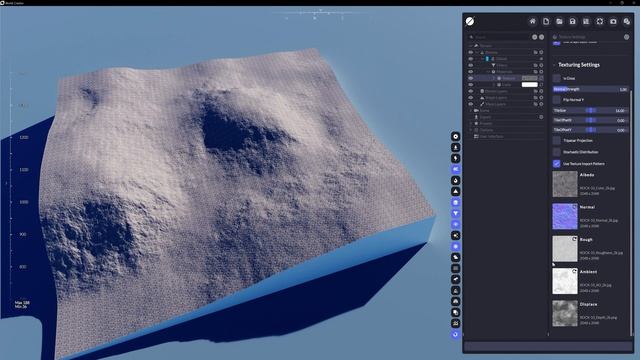
Task: Click the flame icon in vertical toolbar
Action: coord(456,180)
